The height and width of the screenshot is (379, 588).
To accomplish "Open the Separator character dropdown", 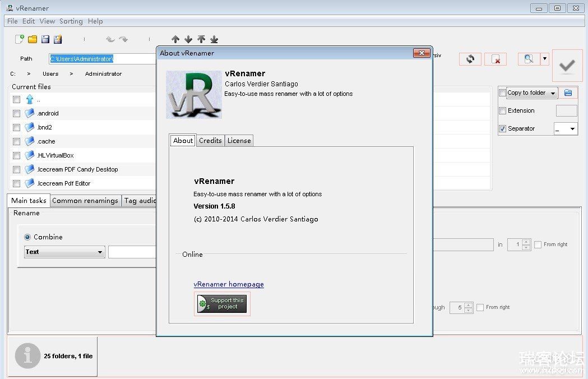I will coord(566,129).
